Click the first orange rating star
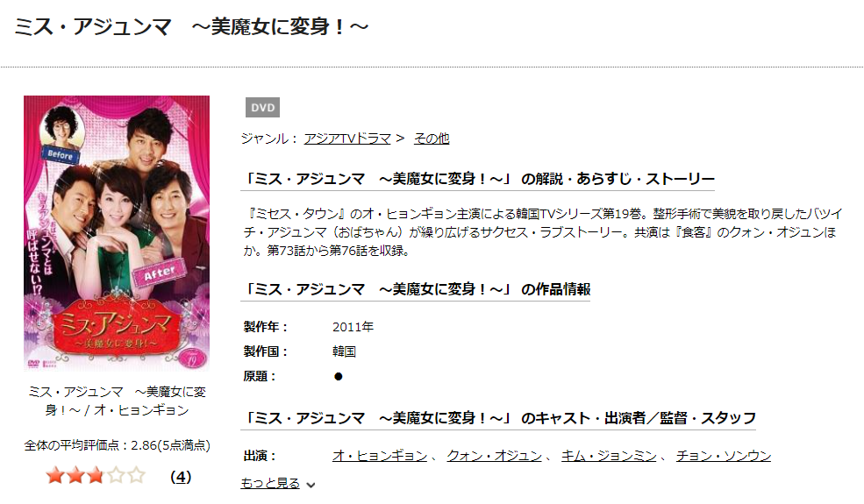The image size is (864, 504). click(x=55, y=475)
